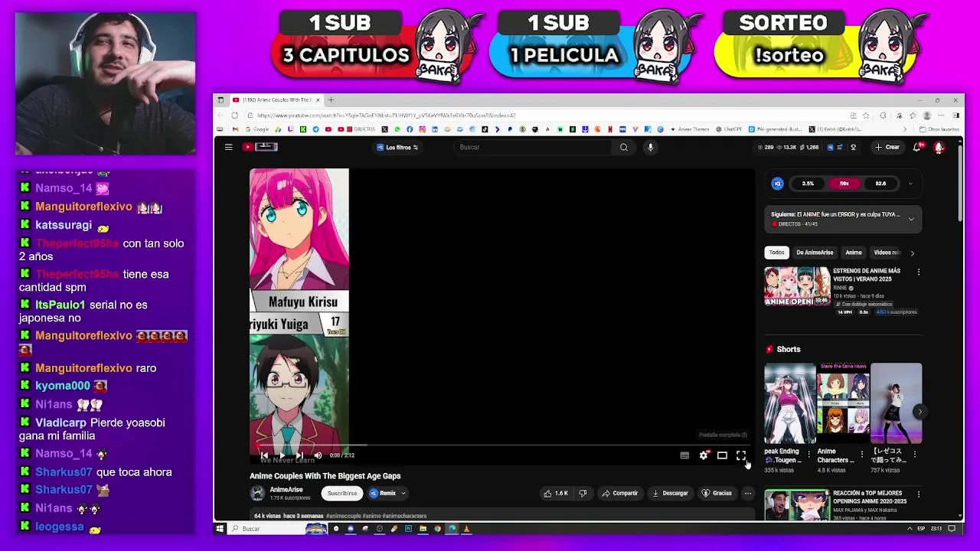Expand the extension stats panel chevron
980x551 pixels.
(910, 184)
